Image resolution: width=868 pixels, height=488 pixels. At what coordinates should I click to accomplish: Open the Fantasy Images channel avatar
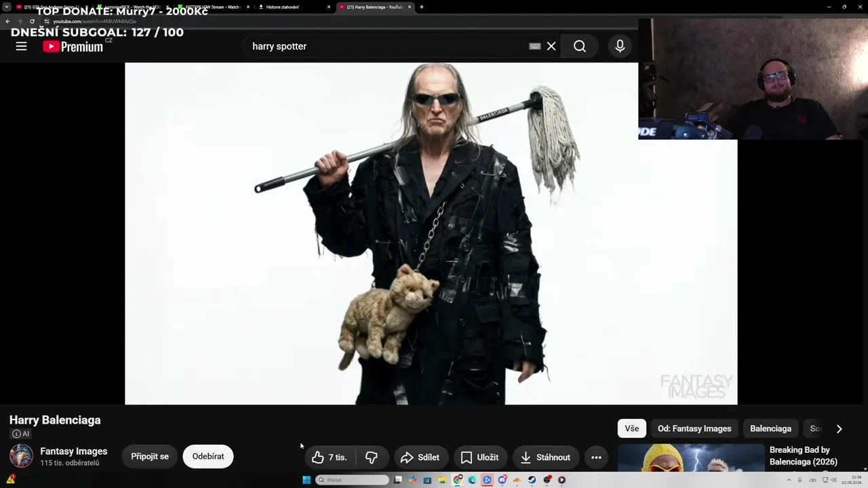pyautogui.click(x=21, y=456)
